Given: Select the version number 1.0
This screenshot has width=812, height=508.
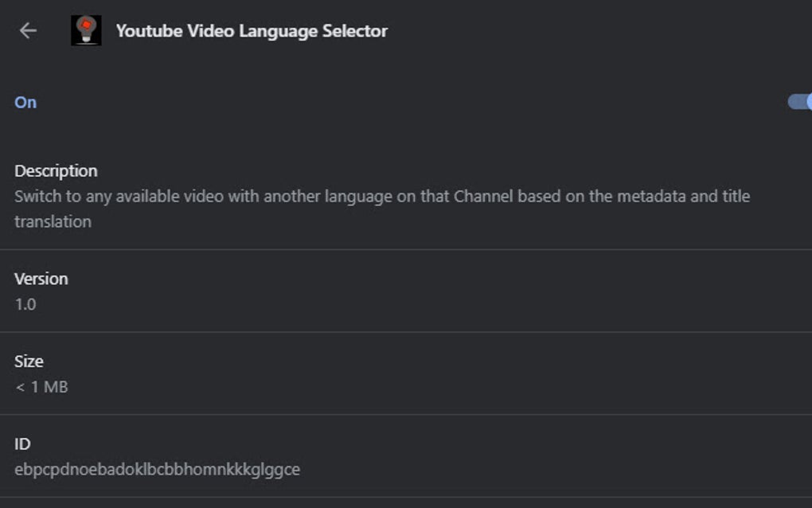Looking at the screenshot, I should [x=23, y=304].
